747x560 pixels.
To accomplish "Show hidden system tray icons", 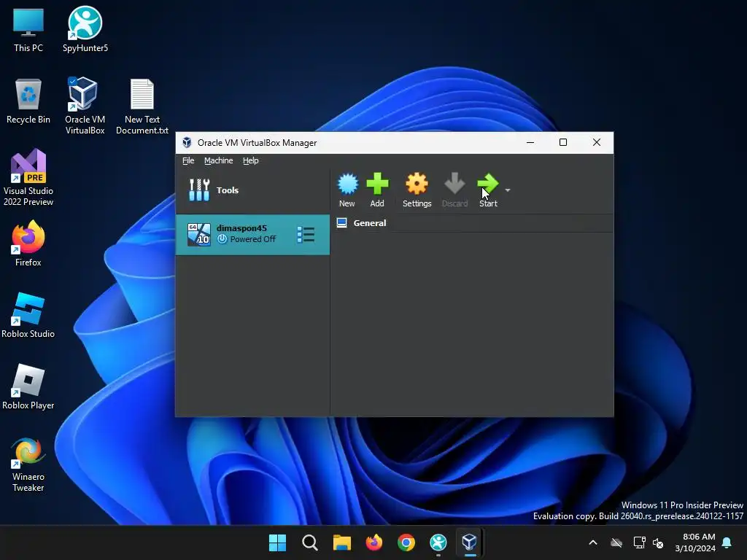I will [x=593, y=542].
